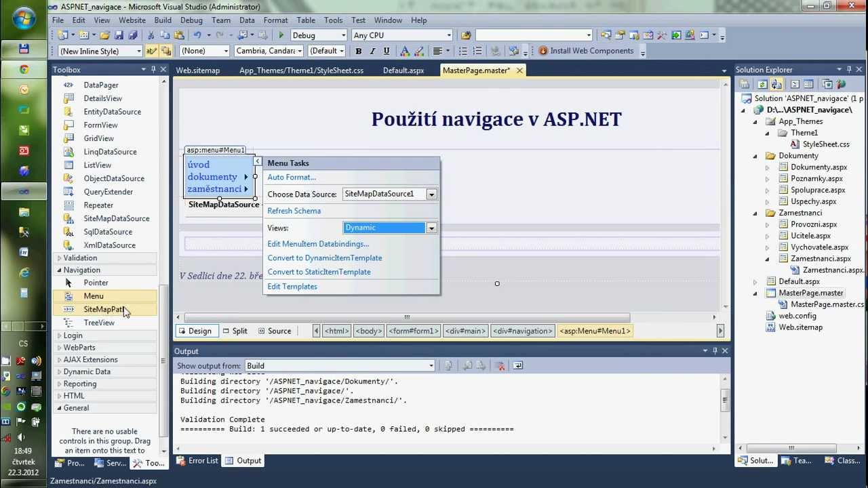Open the New Inline Style dropdown
The height and width of the screenshot is (488, 868).
tap(139, 51)
